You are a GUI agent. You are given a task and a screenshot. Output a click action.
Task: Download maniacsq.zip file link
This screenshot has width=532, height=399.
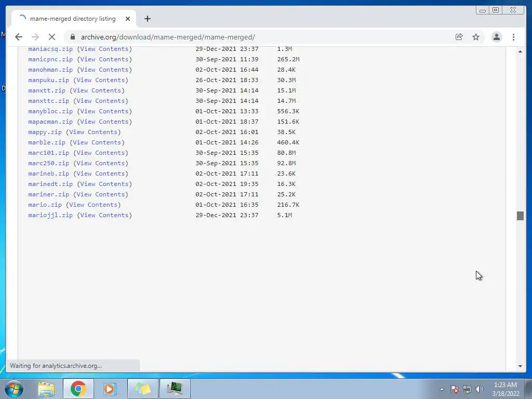click(50, 49)
